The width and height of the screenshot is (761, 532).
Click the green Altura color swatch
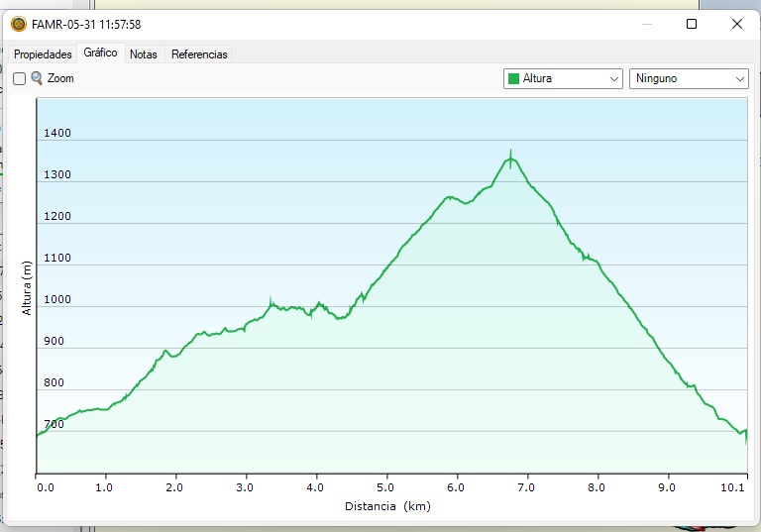coord(513,78)
